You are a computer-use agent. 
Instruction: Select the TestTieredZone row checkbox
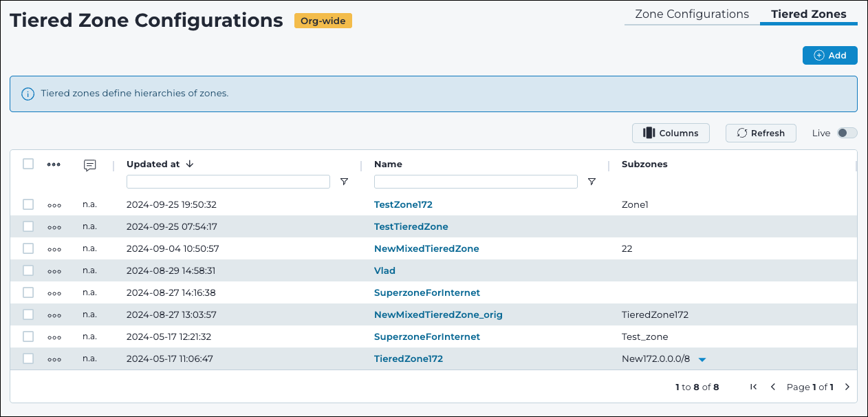click(28, 226)
